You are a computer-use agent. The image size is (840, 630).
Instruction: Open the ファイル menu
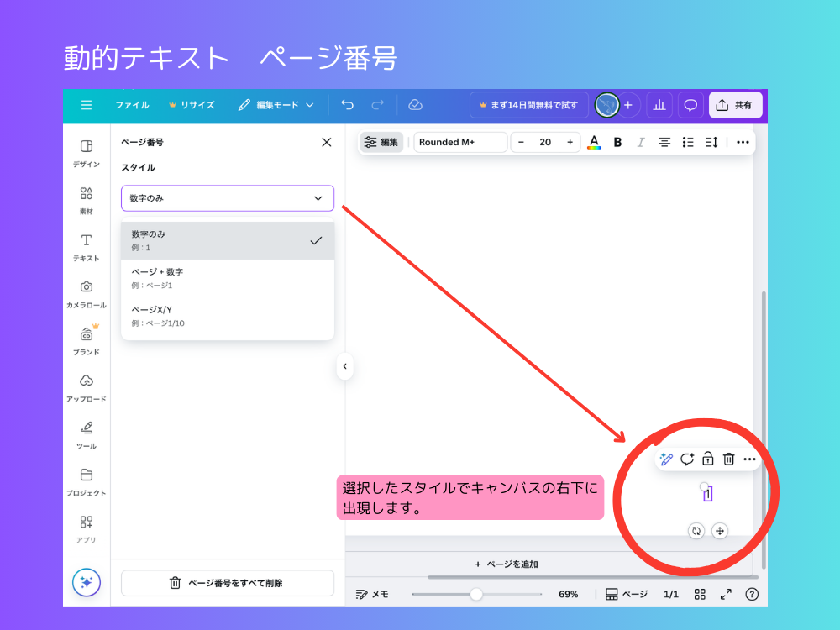tap(134, 105)
